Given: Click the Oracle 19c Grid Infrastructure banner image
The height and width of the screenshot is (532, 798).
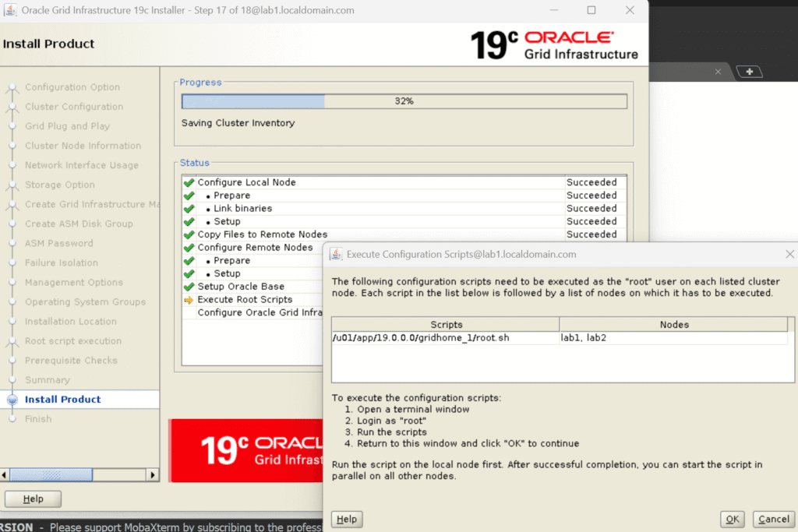Looking at the screenshot, I should [246, 450].
